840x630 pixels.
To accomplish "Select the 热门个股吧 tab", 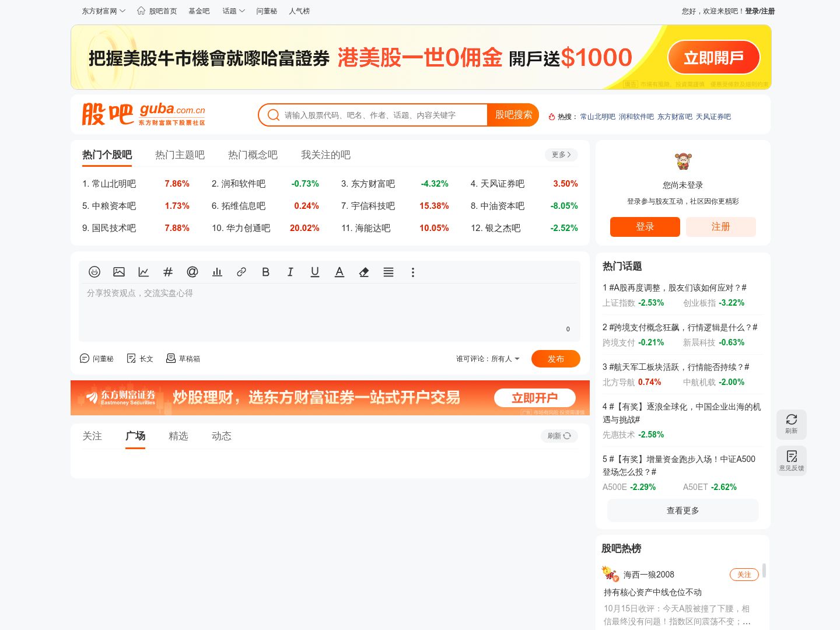I will click(x=107, y=155).
